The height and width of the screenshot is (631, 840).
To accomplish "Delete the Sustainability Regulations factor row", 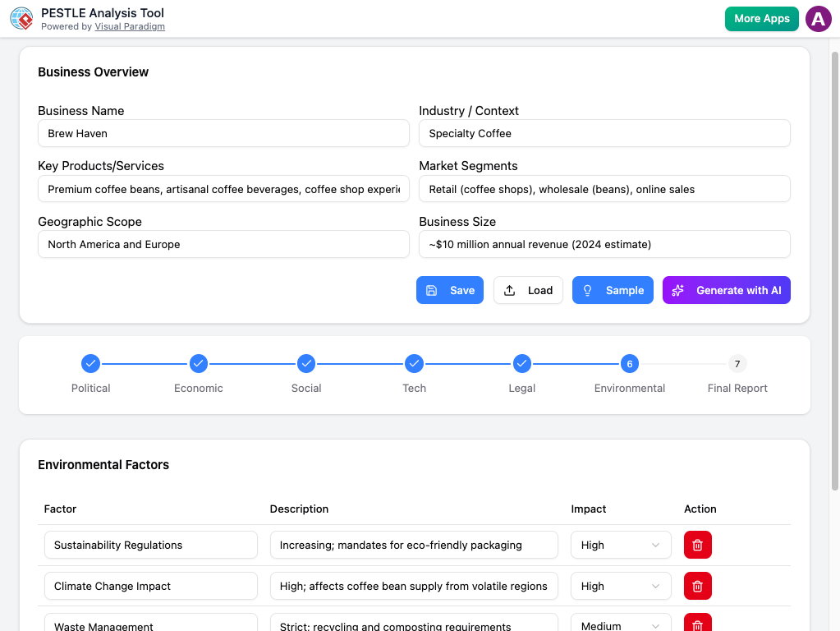I will 697,545.
